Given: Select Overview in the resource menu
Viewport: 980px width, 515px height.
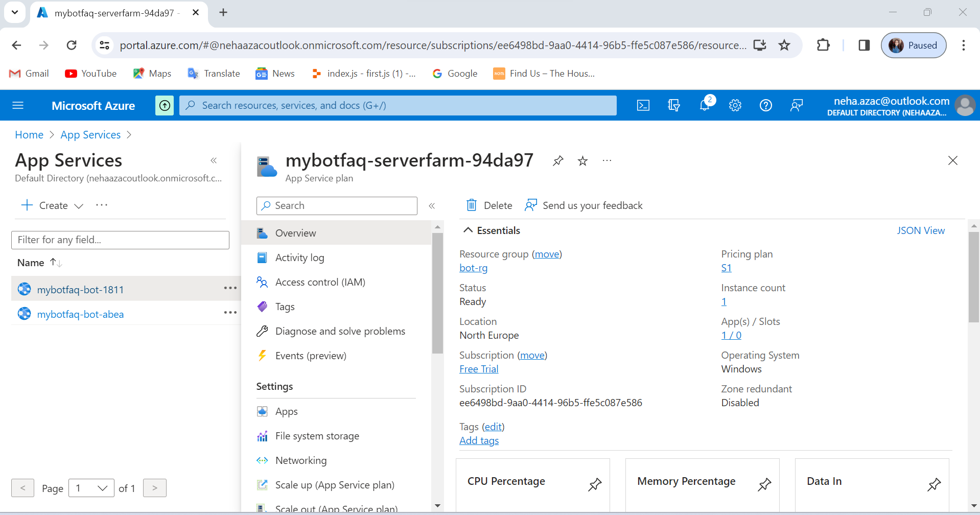Looking at the screenshot, I should coord(336,233).
